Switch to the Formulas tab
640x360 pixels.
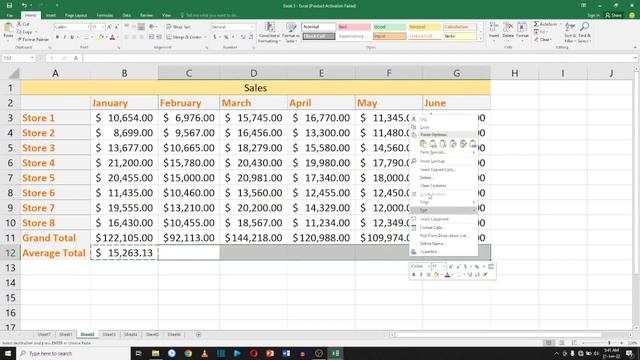[104, 15]
